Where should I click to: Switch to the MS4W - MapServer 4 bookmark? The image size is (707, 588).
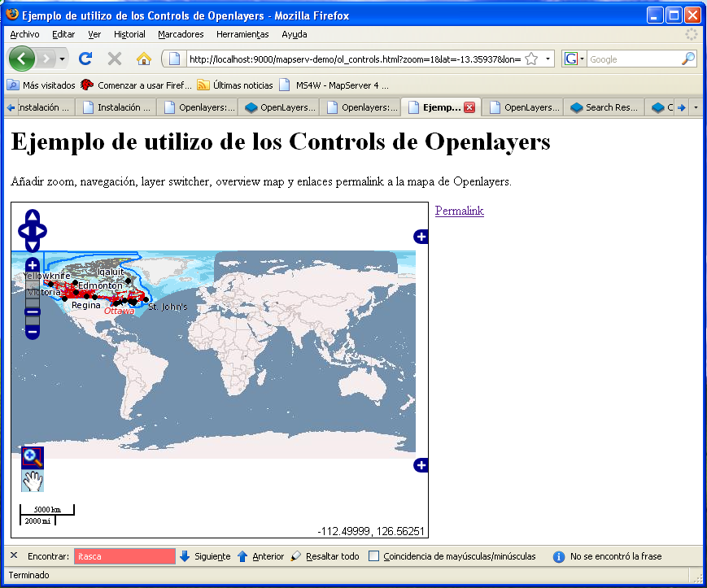[334, 85]
